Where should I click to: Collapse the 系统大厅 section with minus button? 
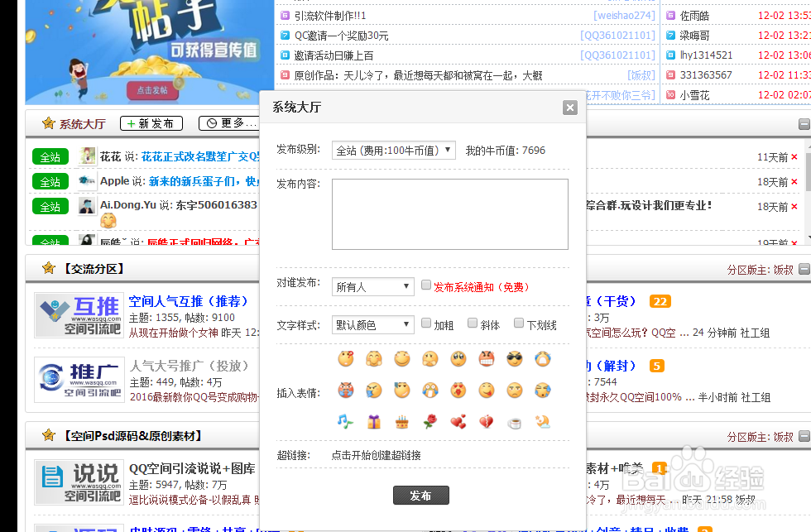point(804,124)
